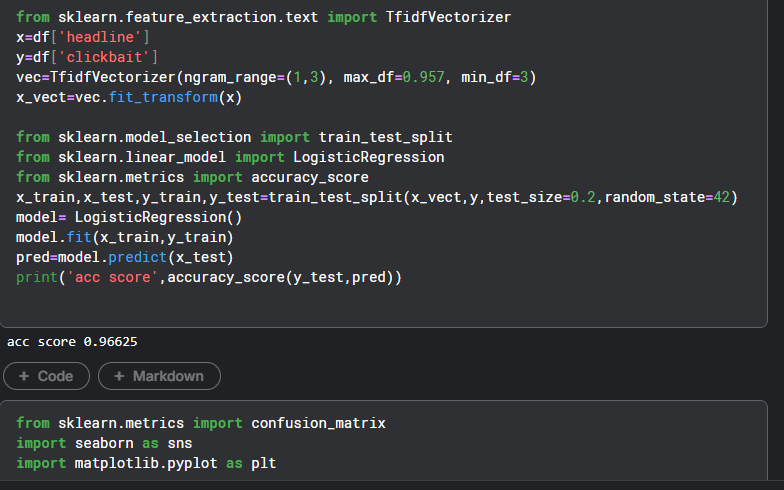
Task: Click the plus icon in Markdown button
Action: (119, 376)
